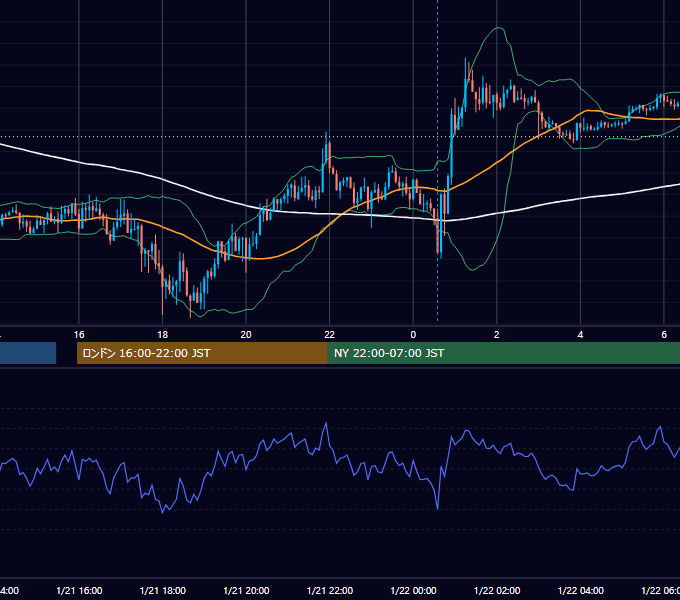Click the 20 hour label on the price chart axis
Screen dimensions: 680x600
(246, 335)
